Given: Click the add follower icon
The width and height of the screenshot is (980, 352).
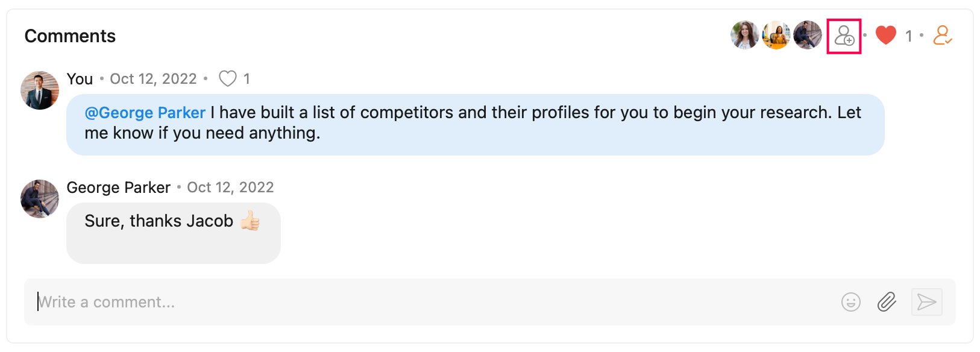Looking at the screenshot, I should tap(844, 36).
